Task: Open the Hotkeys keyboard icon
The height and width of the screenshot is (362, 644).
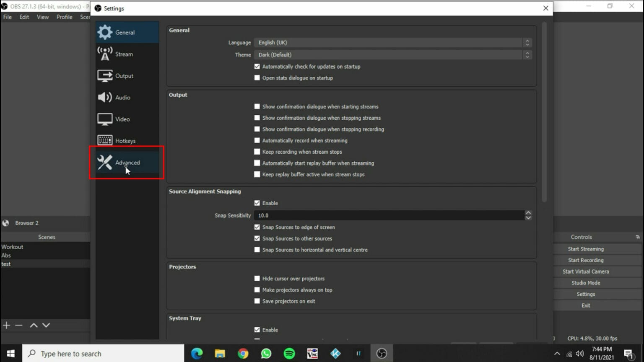Action: pos(105,140)
